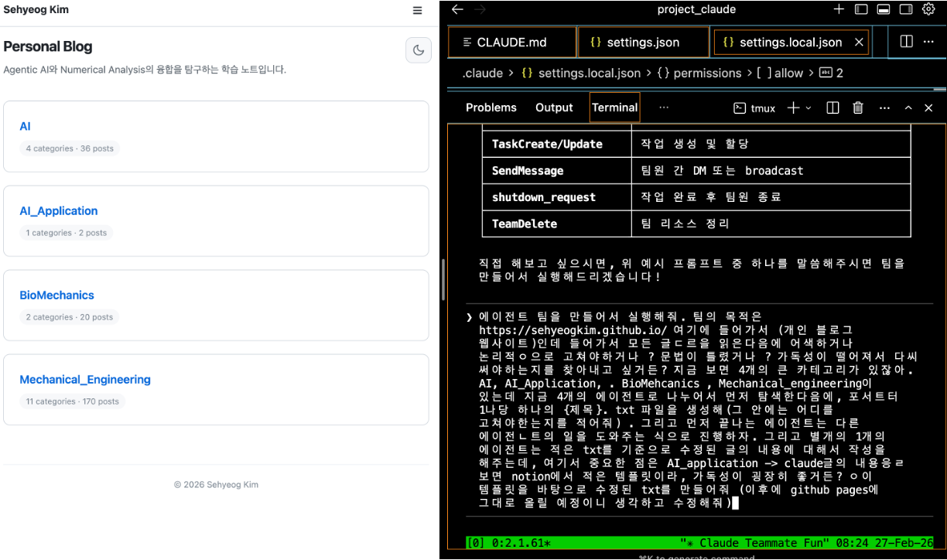
Task: Switch to the settings.json tab
Action: click(x=644, y=43)
